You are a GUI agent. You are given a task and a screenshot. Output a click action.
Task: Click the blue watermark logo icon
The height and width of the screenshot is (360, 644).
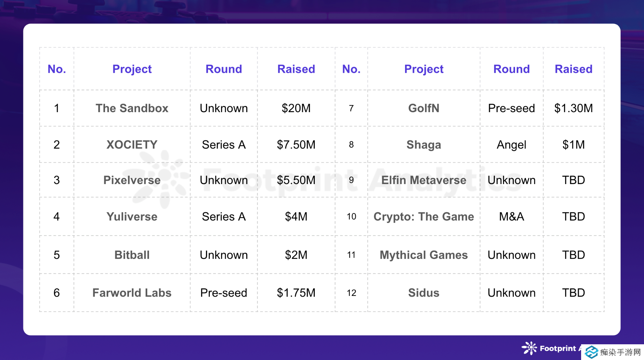[x=591, y=352]
